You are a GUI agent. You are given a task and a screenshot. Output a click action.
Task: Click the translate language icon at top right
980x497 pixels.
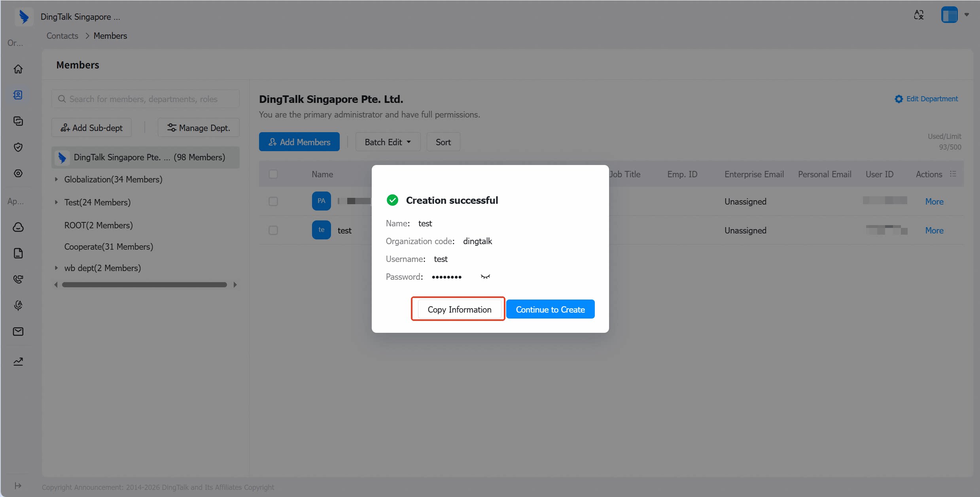[x=919, y=15]
